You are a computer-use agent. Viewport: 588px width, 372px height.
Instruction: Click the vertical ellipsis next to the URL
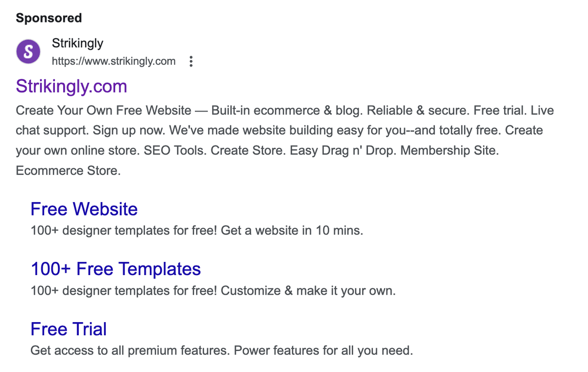click(191, 61)
